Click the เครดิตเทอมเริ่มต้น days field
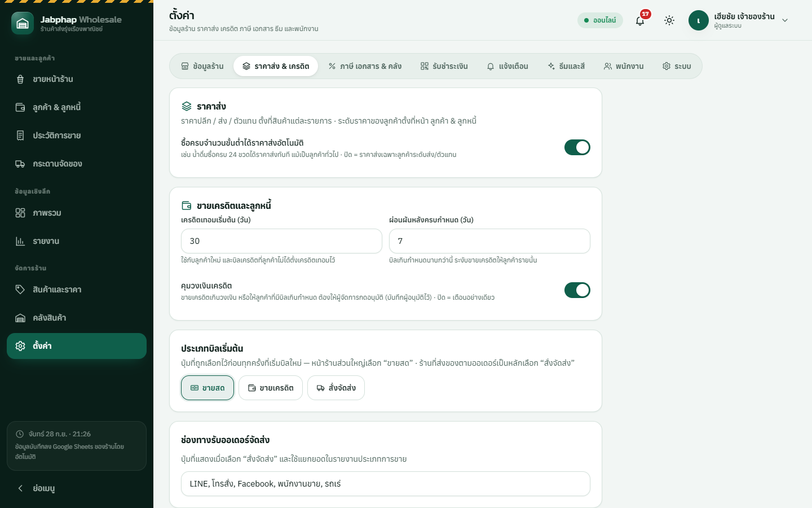Screen dimensions: 812x508 pyautogui.click(x=281, y=241)
